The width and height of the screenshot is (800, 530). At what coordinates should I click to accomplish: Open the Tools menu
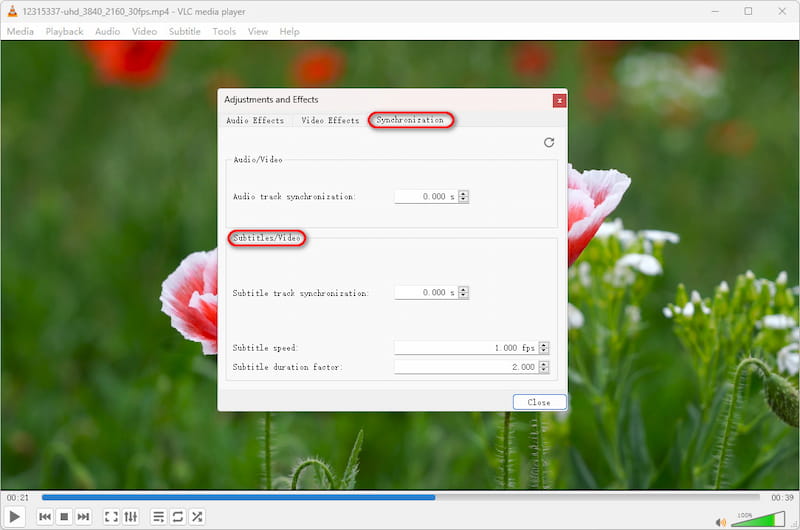[224, 32]
